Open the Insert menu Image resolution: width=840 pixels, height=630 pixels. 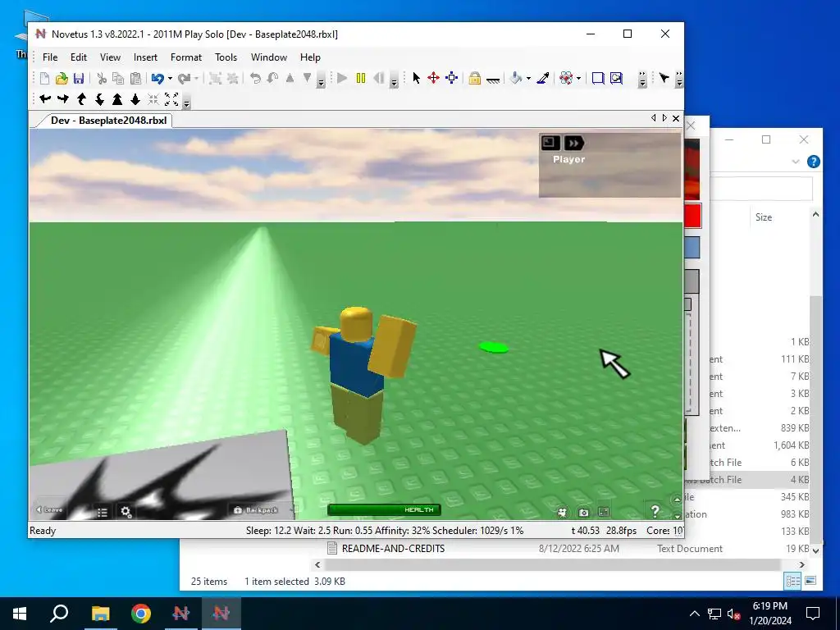pyautogui.click(x=145, y=57)
